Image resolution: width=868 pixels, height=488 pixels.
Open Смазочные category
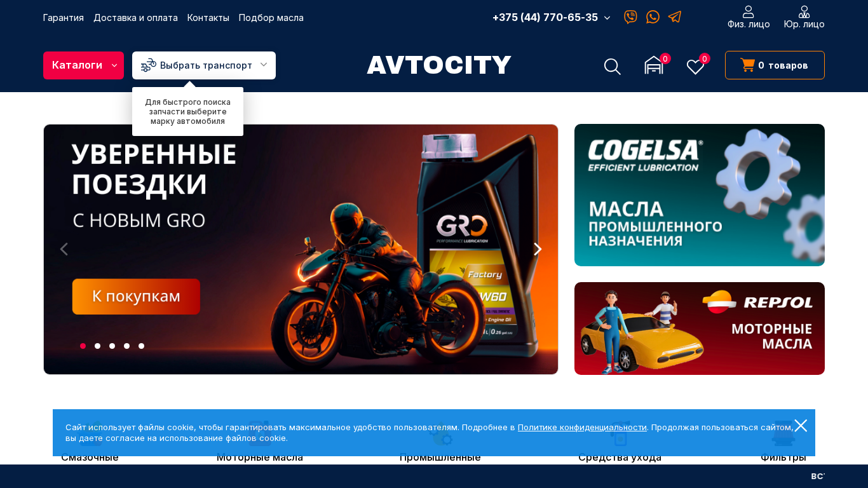pos(90,457)
